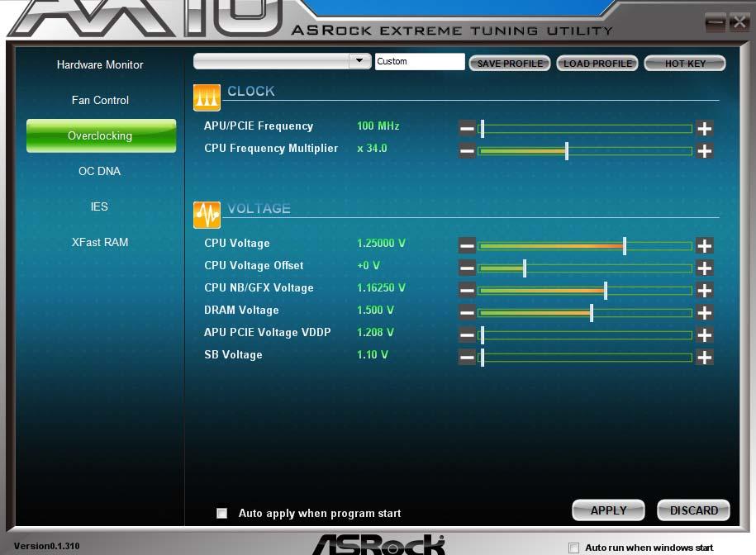Discard the changed settings

click(x=694, y=510)
